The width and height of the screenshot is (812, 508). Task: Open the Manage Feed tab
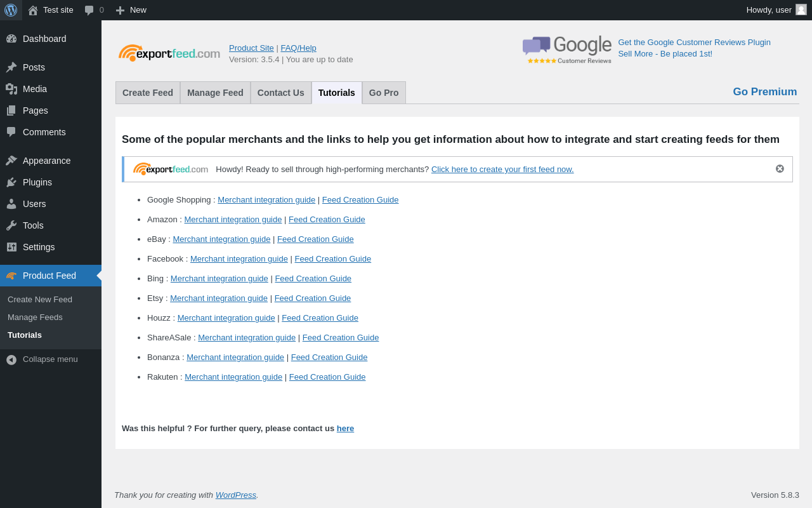[215, 93]
